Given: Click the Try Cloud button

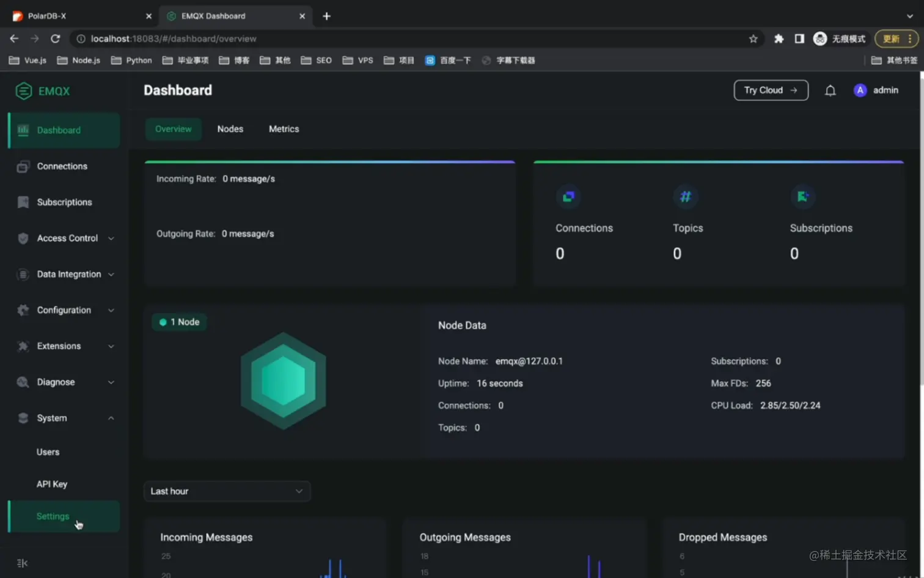Looking at the screenshot, I should pos(771,91).
